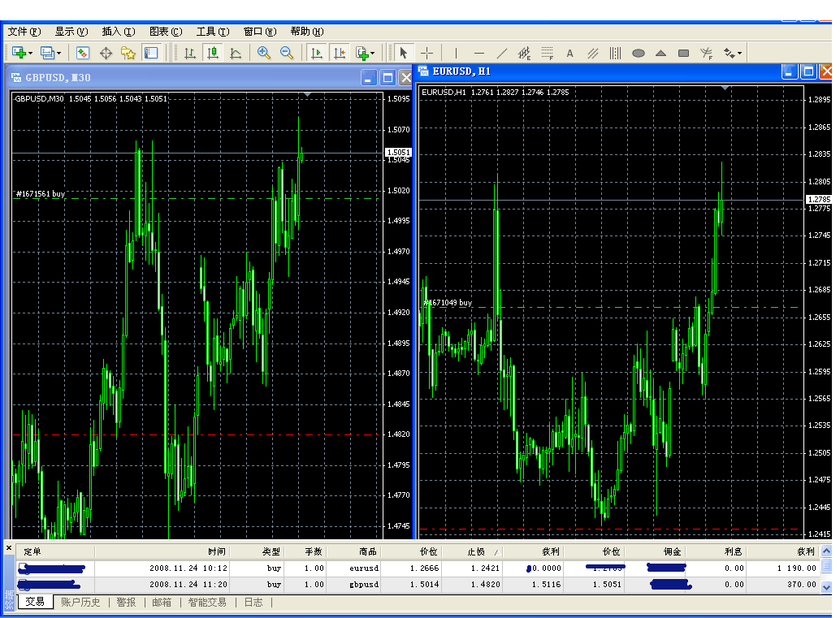Open the 图表 (Charts) menu

(x=166, y=32)
